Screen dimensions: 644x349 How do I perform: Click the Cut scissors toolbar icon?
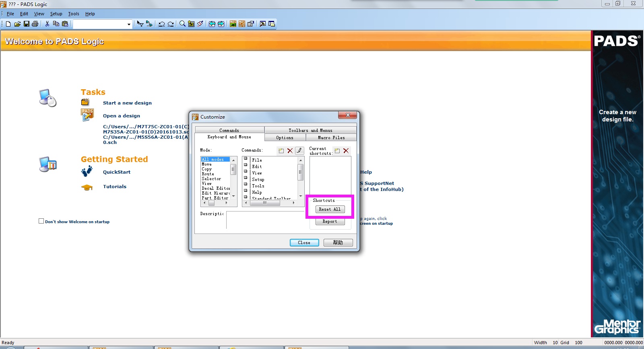(x=47, y=24)
